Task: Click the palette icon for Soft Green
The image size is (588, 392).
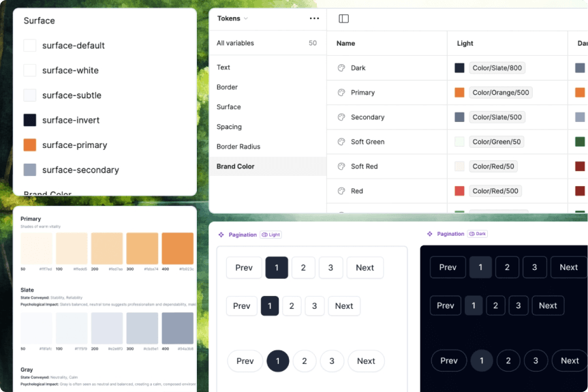Action: coord(341,142)
